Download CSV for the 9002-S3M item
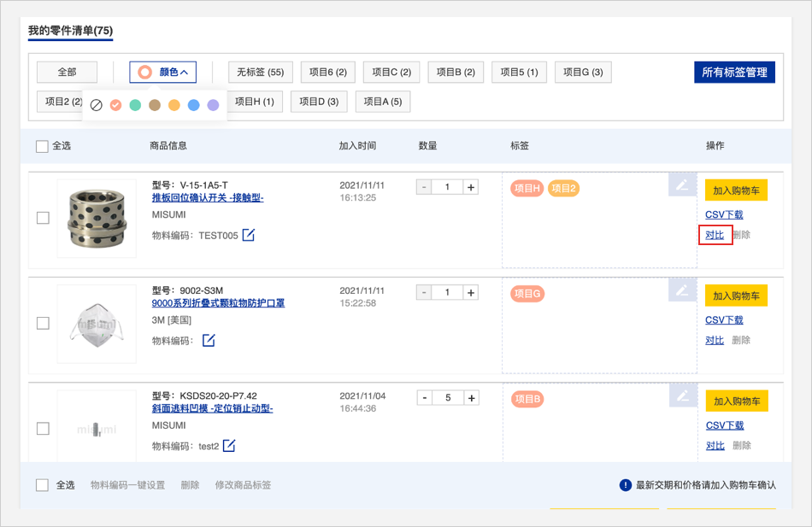Image resolution: width=812 pixels, height=527 pixels. pos(724,319)
